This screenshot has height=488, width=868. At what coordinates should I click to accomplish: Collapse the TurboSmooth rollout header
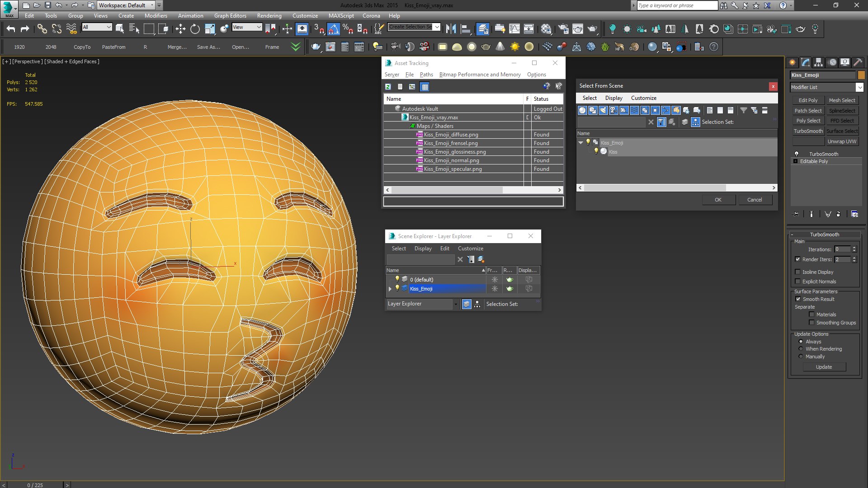[824, 235]
